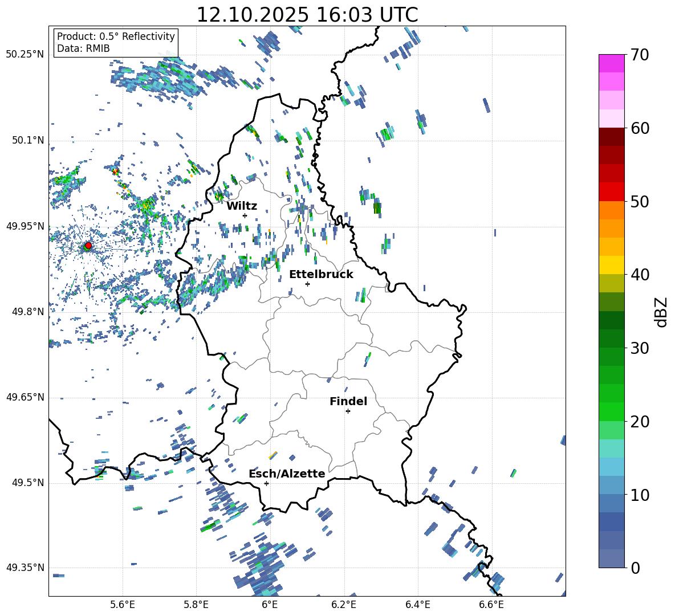
Task: Click the 50.1°N latitude label
Action: click(x=28, y=140)
